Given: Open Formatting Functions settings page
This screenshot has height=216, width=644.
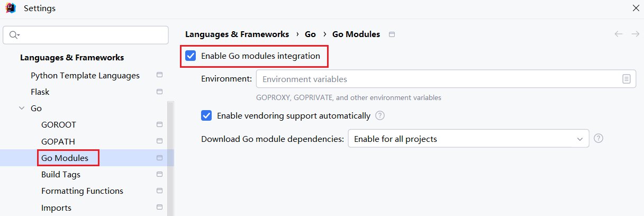Looking at the screenshot, I should click(82, 191).
